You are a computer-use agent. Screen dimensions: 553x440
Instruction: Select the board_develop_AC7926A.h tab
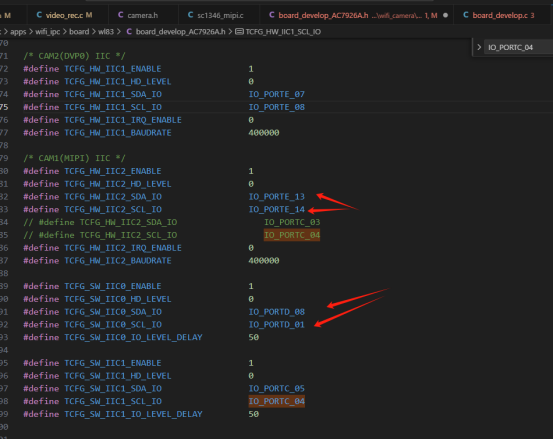pos(357,15)
